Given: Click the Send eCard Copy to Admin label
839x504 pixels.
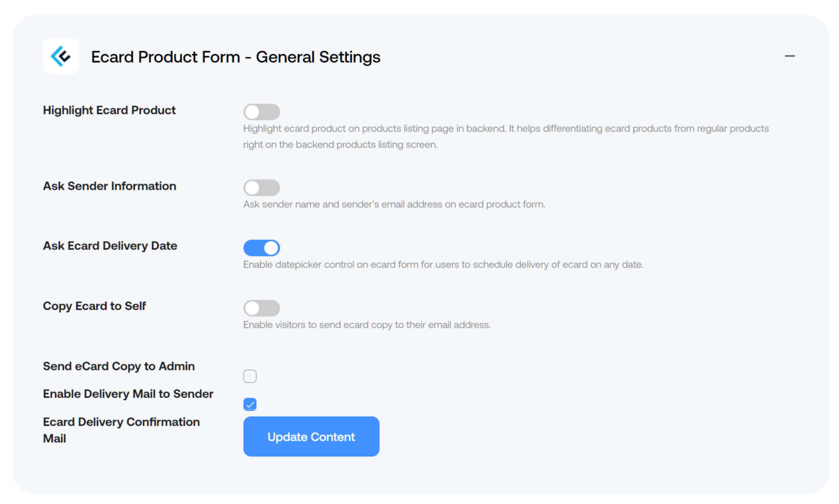Looking at the screenshot, I should click(119, 366).
